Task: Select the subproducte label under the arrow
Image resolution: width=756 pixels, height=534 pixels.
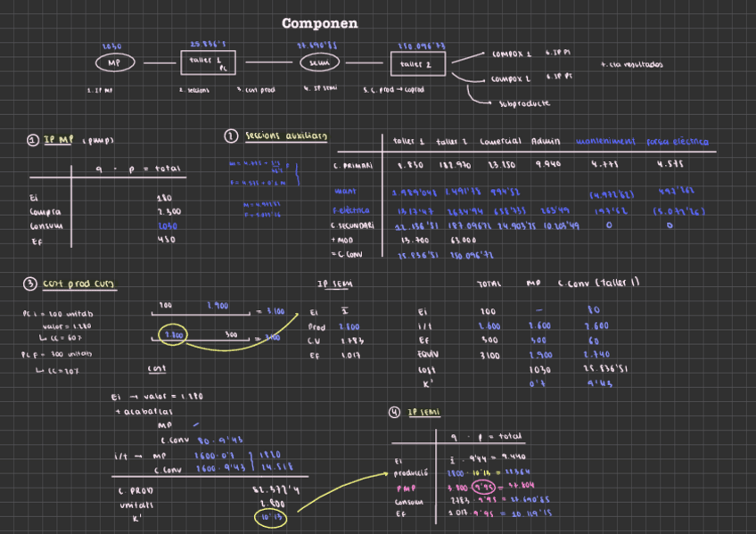Action: [524, 103]
